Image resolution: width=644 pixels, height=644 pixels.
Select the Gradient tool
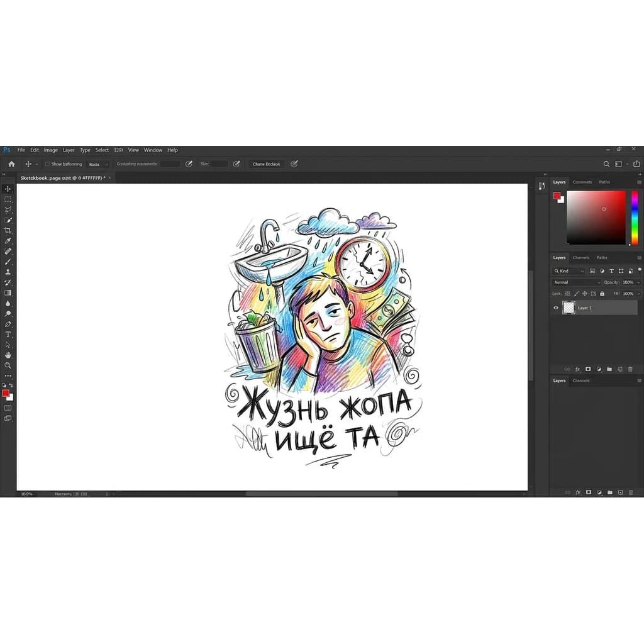click(x=8, y=292)
